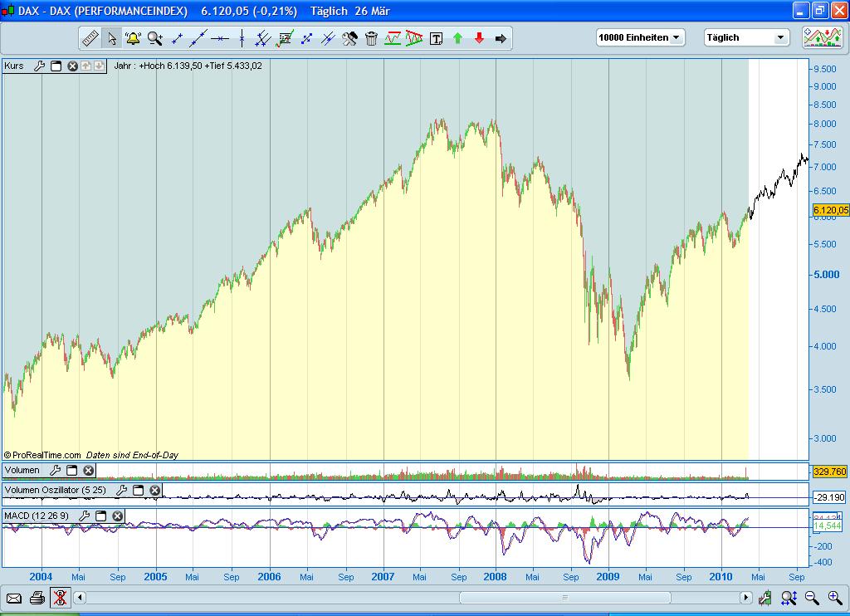
Task: Maximize the Kurs panel window icon
Action: (x=56, y=66)
